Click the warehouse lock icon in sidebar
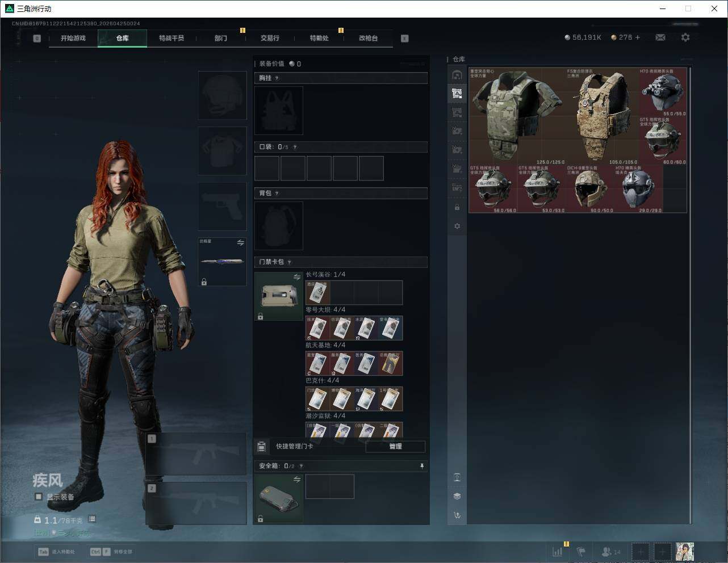 pos(457,207)
